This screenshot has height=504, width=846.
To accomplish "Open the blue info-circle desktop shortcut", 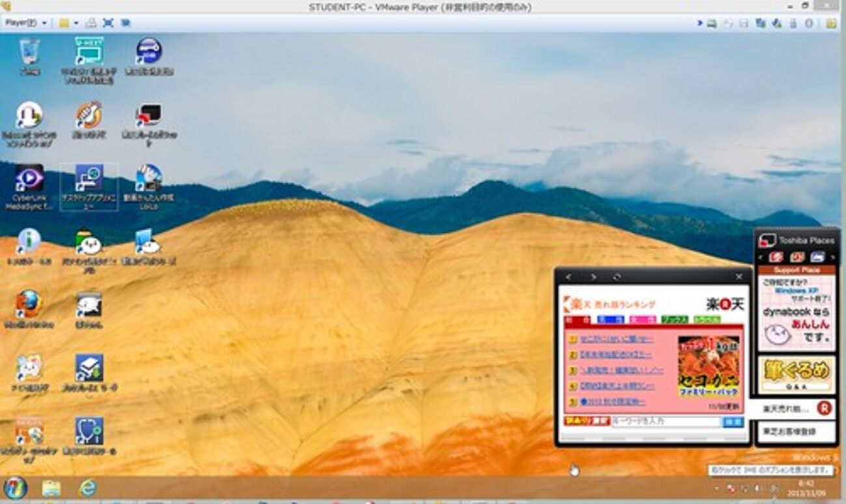I will [29, 246].
